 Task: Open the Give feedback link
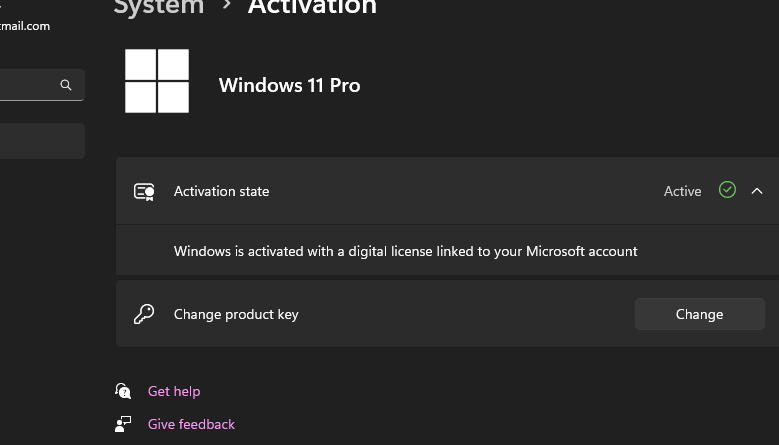click(191, 424)
